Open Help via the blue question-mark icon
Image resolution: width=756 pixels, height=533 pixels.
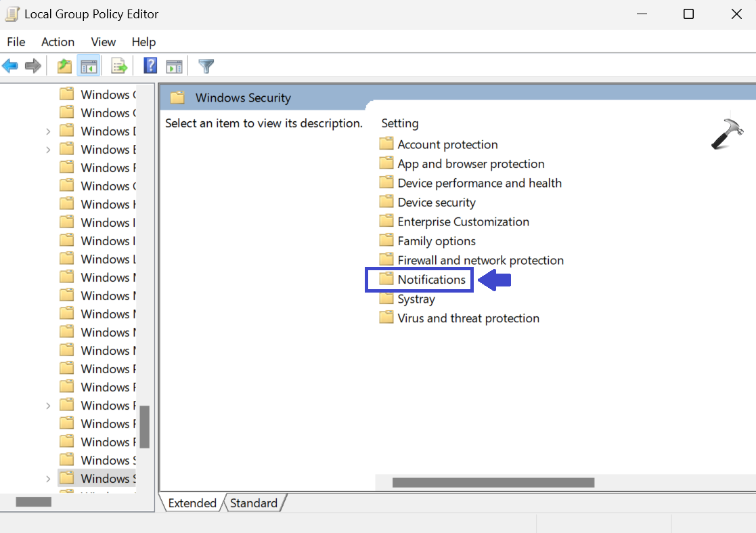pos(150,66)
